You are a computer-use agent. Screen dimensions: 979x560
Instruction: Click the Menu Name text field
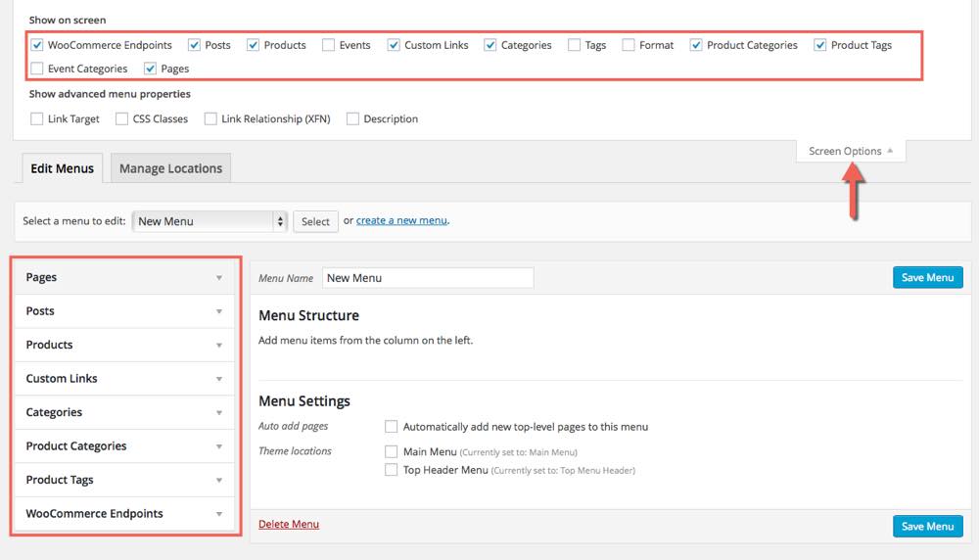(x=428, y=278)
